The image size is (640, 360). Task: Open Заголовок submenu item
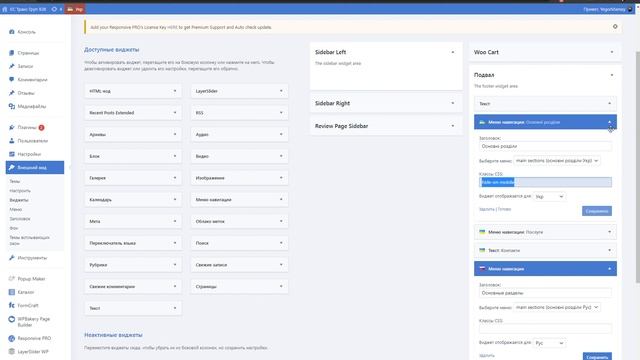pos(20,219)
